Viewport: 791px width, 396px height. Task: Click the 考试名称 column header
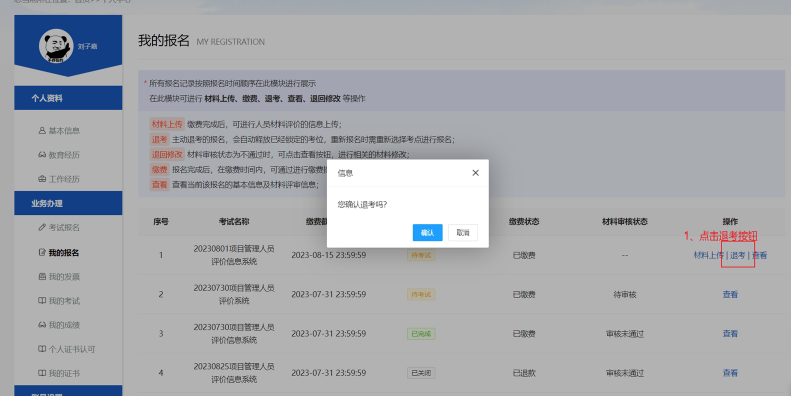tap(234, 221)
